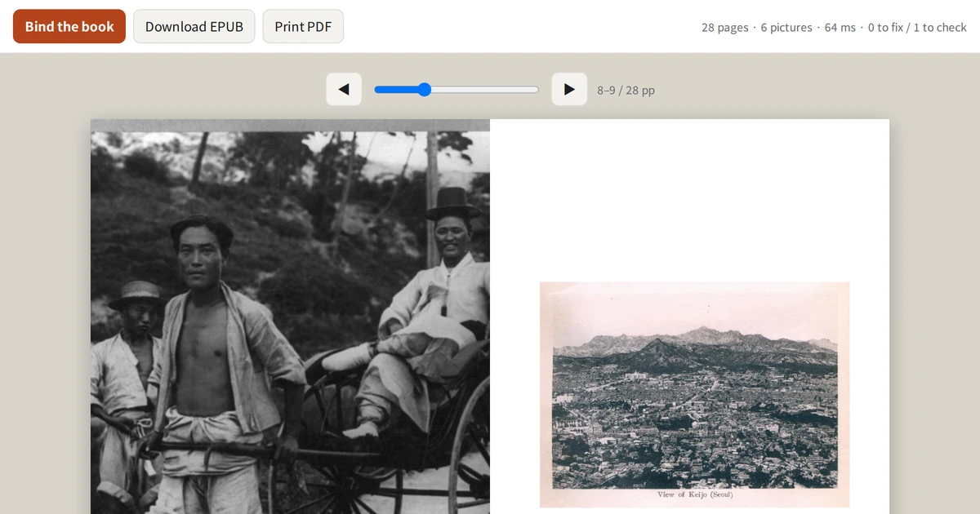Click the Bind the book button
980x514 pixels.
[x=69, y=26]
